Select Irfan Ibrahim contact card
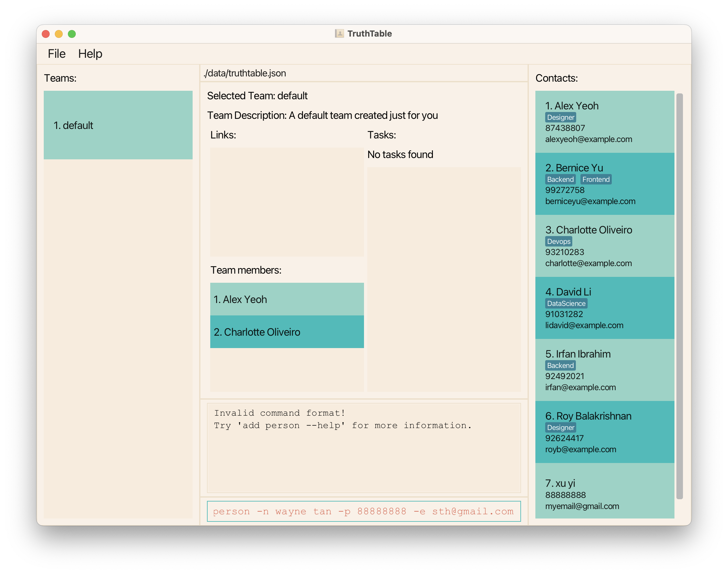The image size is (728, 574). [604, 370]
